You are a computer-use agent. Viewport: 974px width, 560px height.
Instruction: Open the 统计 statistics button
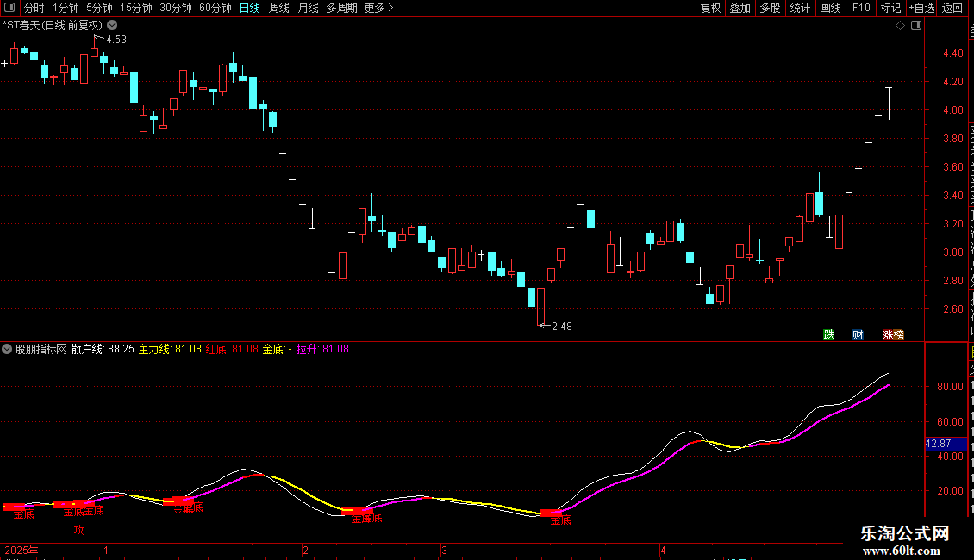pyautogui.click(x=800, y=8)
